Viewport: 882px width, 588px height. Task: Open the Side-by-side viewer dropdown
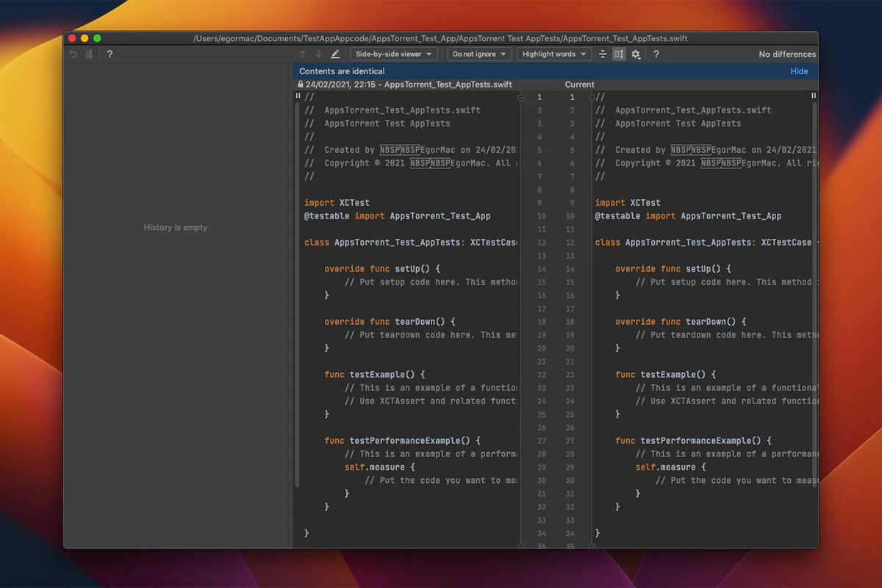click(393, 54)
